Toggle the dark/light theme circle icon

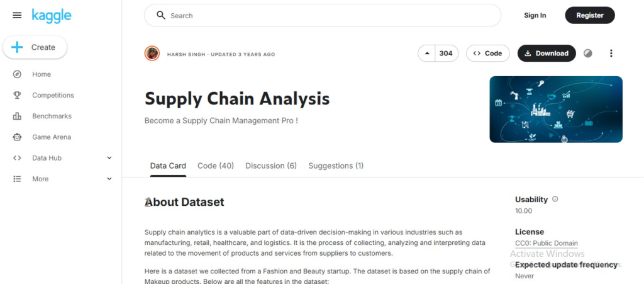[x=588, y=54]
